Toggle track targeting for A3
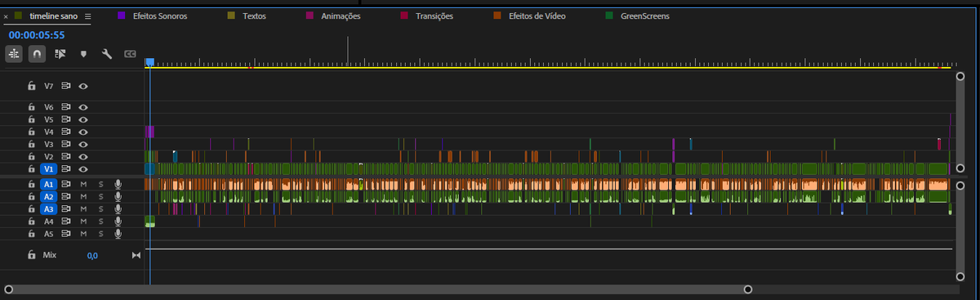The width and height of the screenshot is (980, 300). [x=48, y=209]
